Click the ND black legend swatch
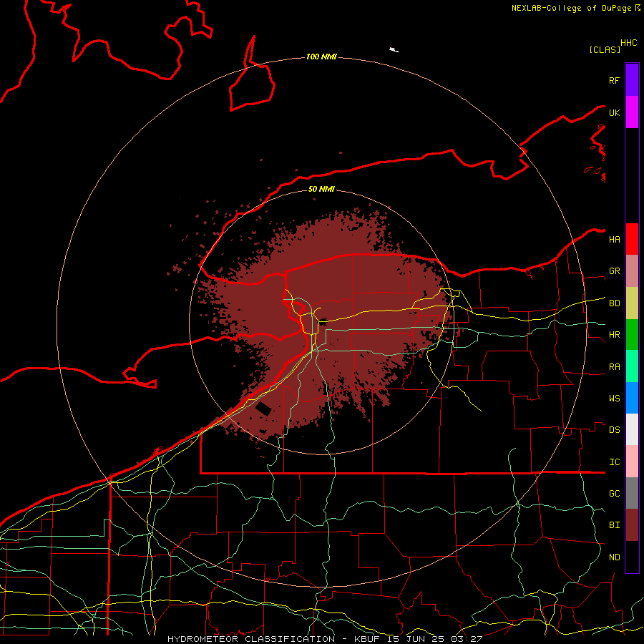Viewport: 644px width, 644px height. point(632,557)
